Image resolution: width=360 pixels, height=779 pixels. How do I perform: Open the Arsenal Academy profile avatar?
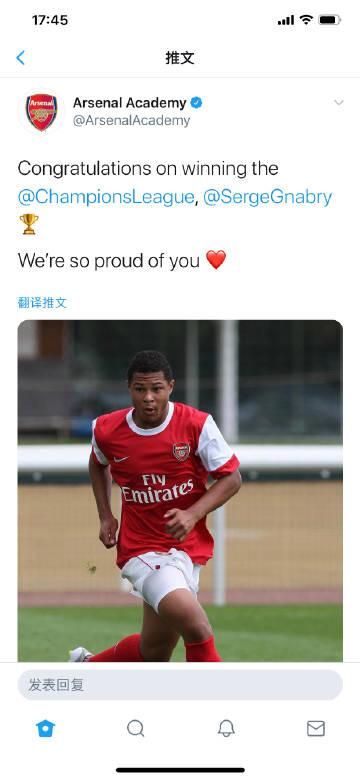[x=41, y=112]
